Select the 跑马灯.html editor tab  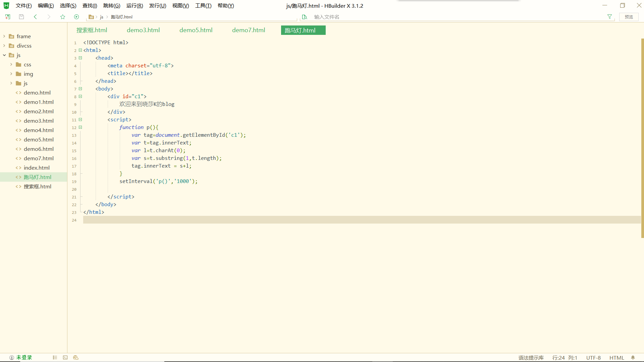[303, 30]
